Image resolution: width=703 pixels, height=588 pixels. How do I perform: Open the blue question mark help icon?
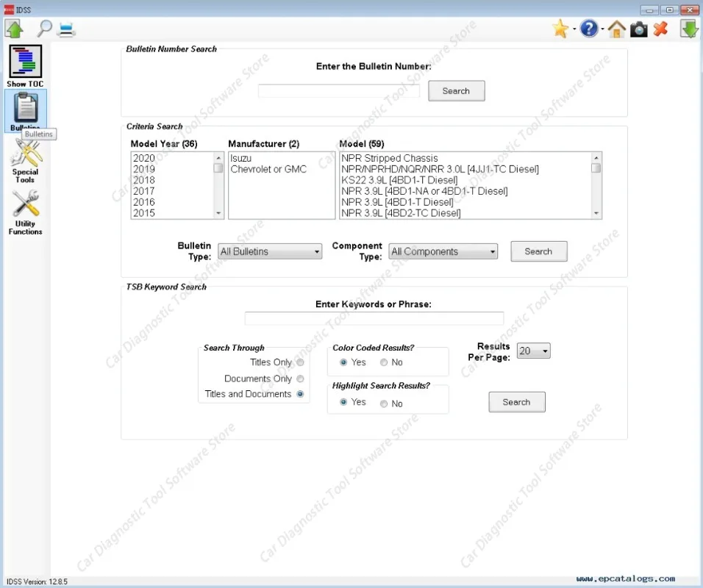pyautogui.click(x=589, y=29)
